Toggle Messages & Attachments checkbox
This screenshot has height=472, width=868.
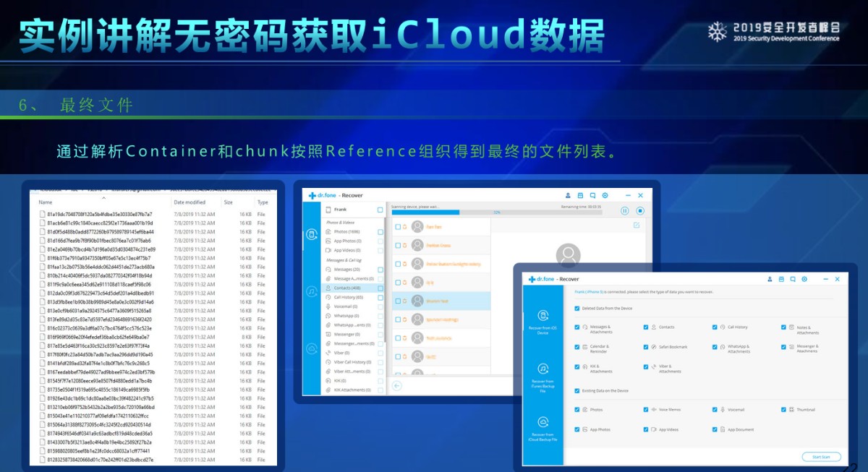[x=576, y=327]
